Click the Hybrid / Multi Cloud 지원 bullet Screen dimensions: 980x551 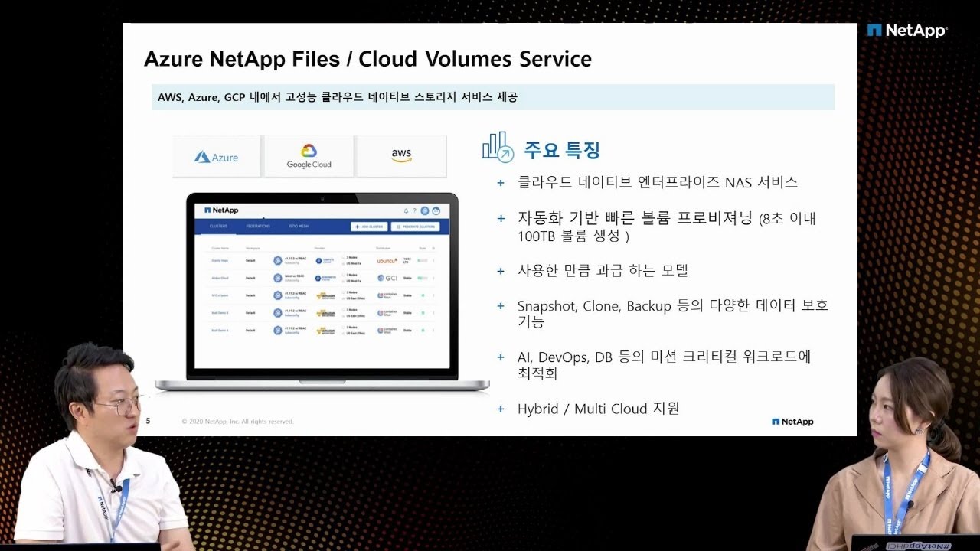tap(599, 409)
